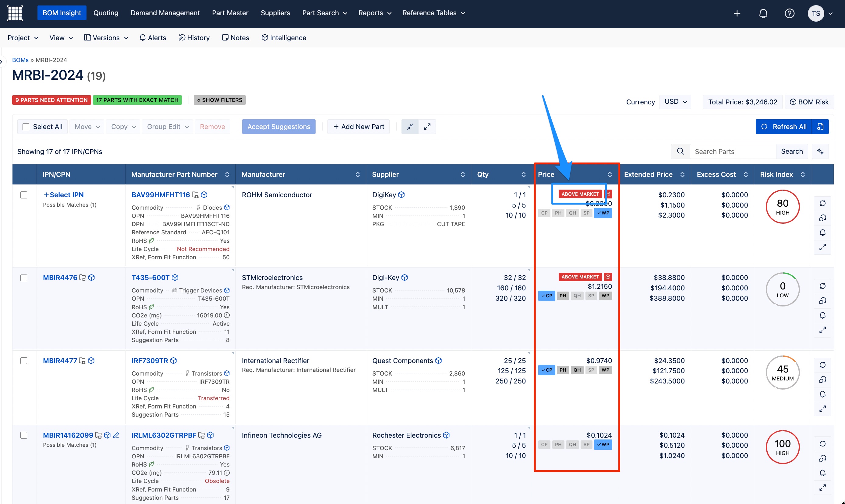Sort by the Price column header

click(575, 175)
